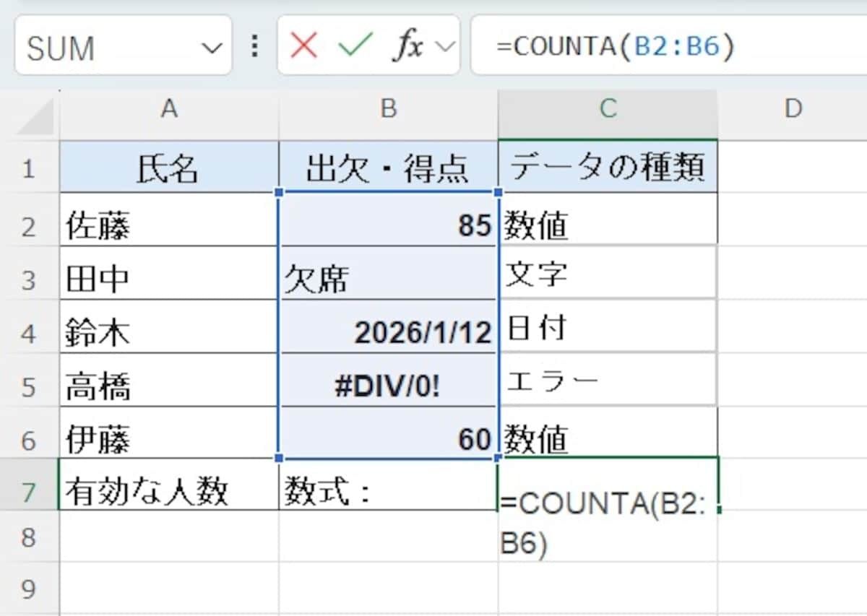867x616 pixels.
Task: Confirm the formula using the green checkmark
Action: [x=353, y=45]
